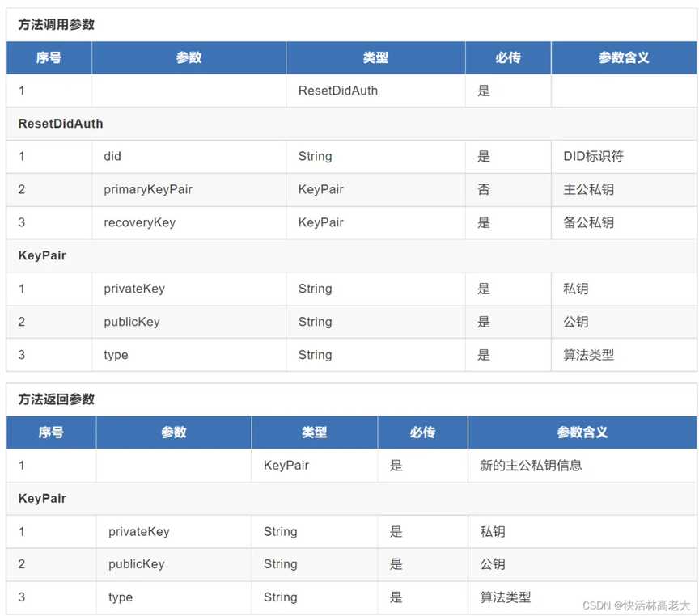Click 'publicKey' in 方法调用参数 table
The image size is (699, 616).
click(132, 322)
